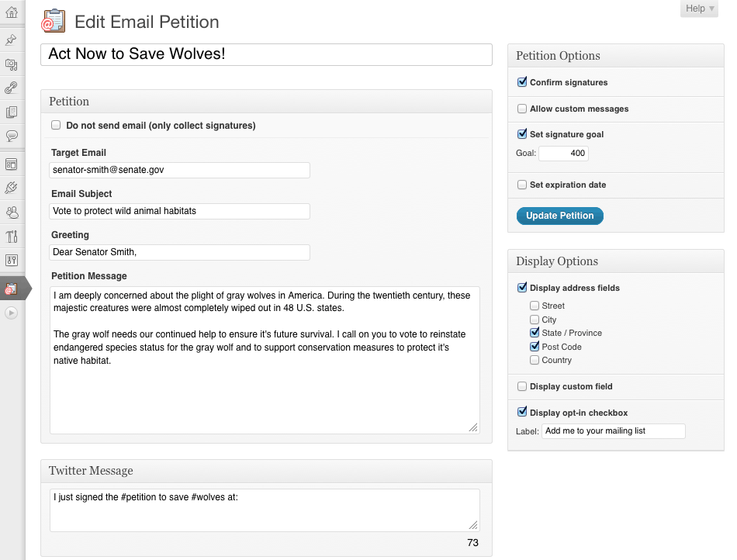Open the Plugins plug icon
Screen dimensions: 737x560
point(11,187)
